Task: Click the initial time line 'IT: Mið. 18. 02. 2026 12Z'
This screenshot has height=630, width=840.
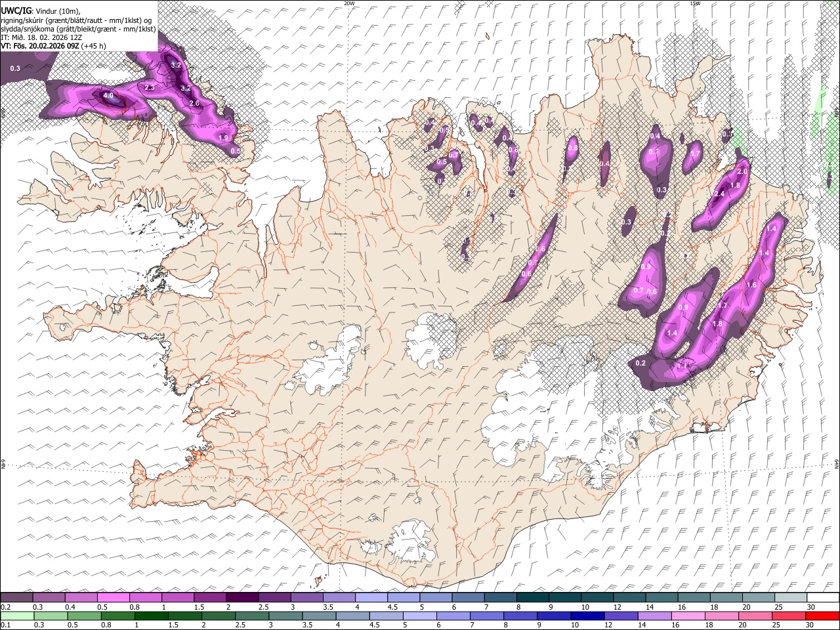Action: [40, 37]
